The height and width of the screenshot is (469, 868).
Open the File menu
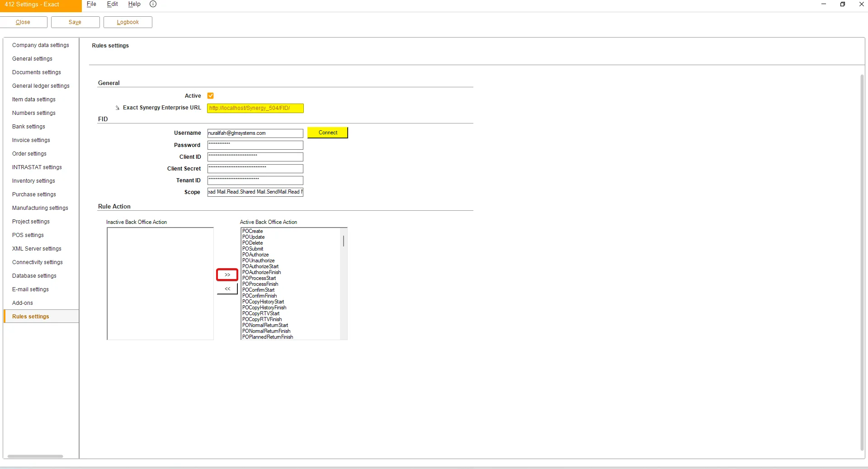[x=91, y=4]
